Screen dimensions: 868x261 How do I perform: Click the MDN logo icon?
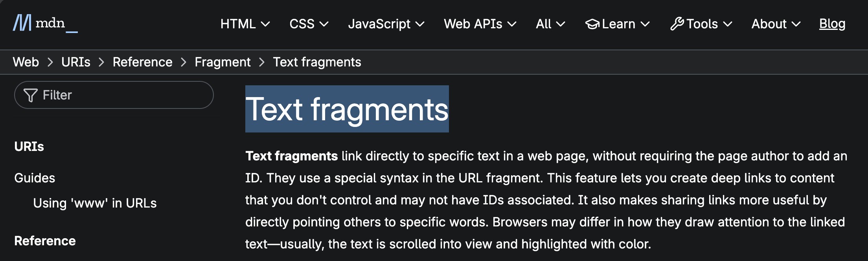22,23
